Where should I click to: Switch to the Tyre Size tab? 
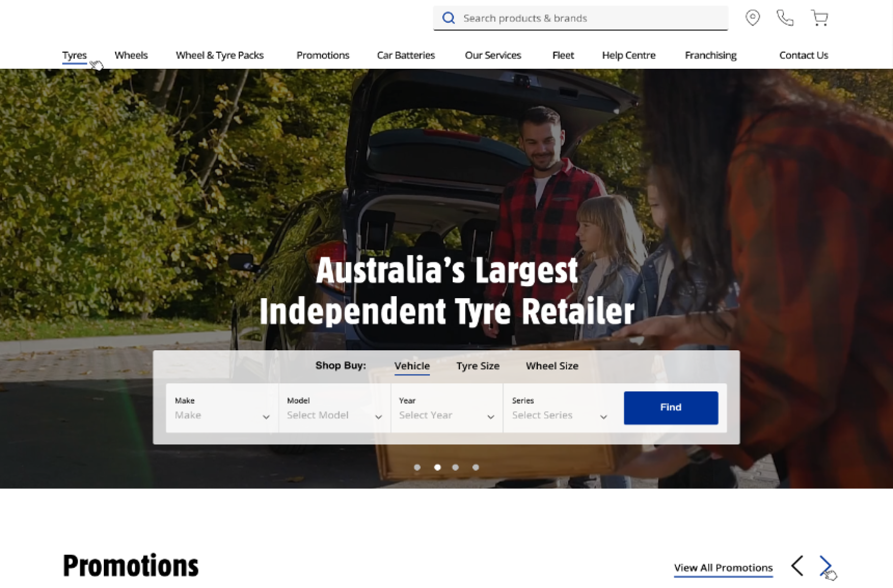[478, 366]
